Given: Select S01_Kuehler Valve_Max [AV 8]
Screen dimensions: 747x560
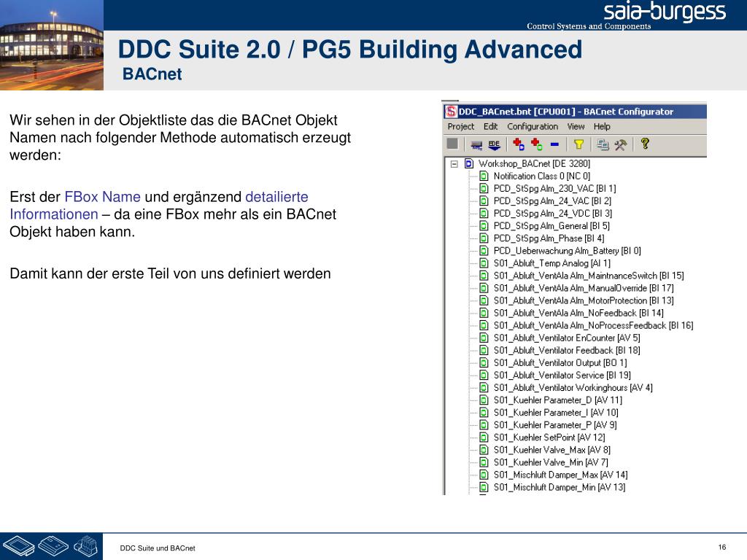Looking at the screenshot, I should tap(552, 449).
